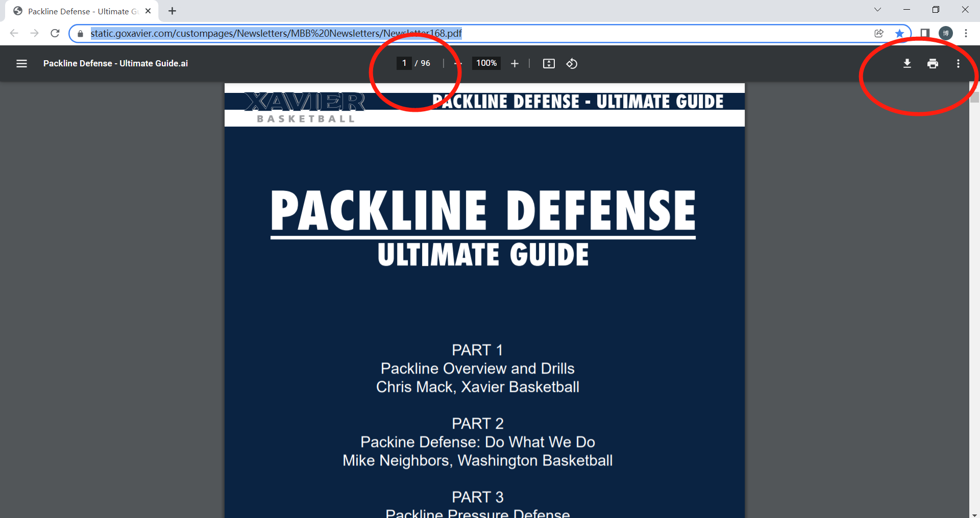
Task: Bookmark this page with the star
Action: [x=900, y=33]
